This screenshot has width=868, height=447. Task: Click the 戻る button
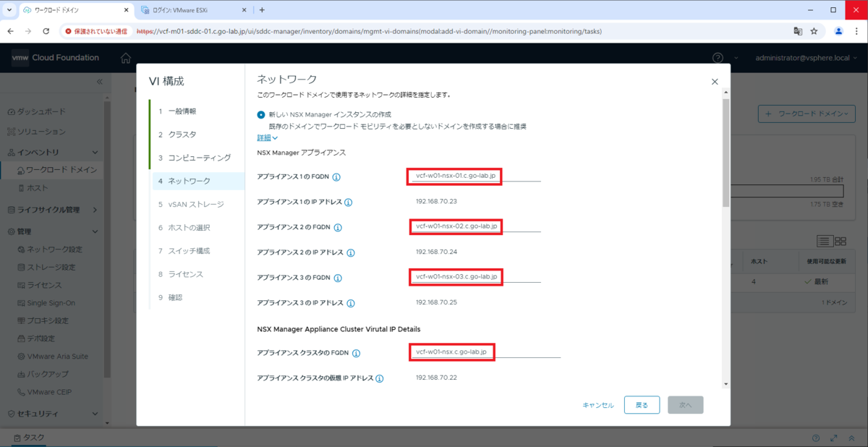642,405
